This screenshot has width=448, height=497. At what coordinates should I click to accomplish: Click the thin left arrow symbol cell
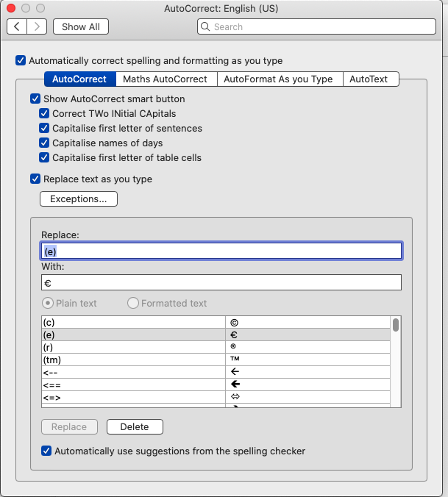point(307,372)
